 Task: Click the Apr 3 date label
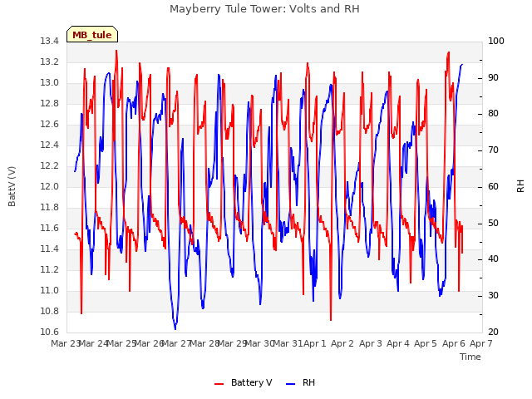click(x=370, y=343)
